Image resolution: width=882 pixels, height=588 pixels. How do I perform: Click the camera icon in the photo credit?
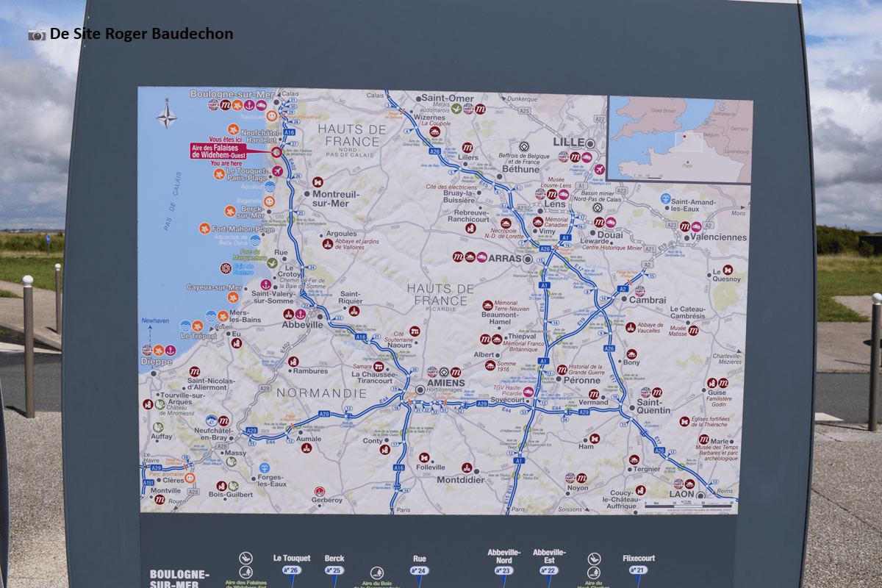tap(37, 35)
